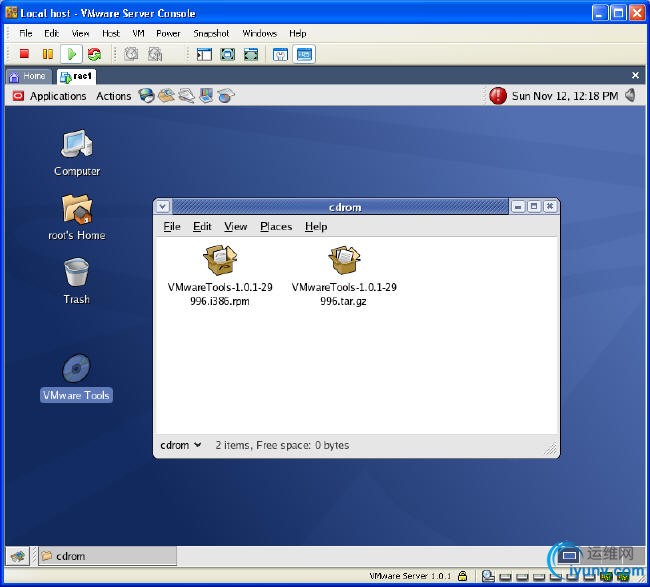Select the VMware Tools CD desktop icon
This screenshot has height=587, width=650.
tap(76, 378)
